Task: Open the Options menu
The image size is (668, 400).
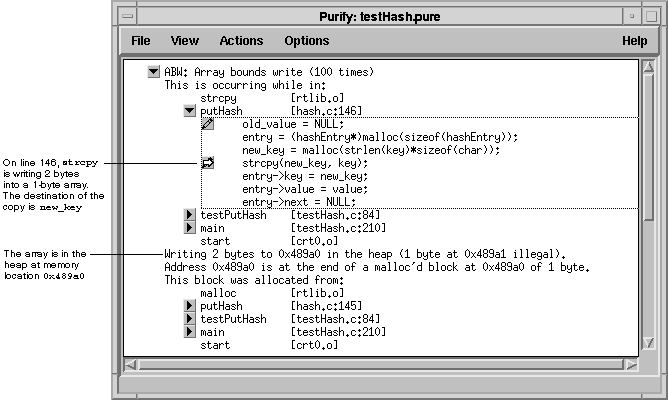Action: point(307,41)
